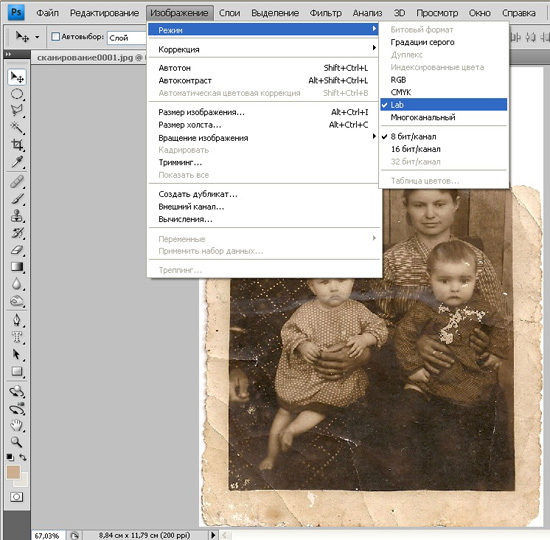Open the Фильтр menu
This screenshot has height=540, width=550.
point(325,13)
